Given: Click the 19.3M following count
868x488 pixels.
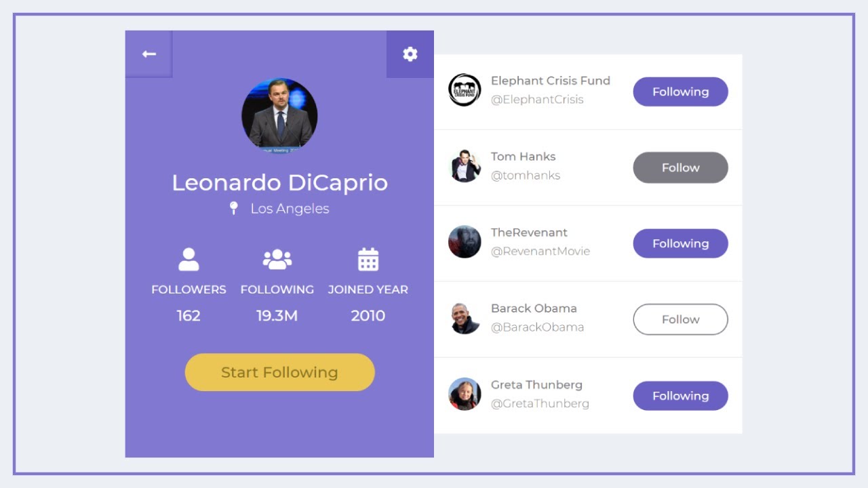Looking at the screenshot, I should pos(277,316).
